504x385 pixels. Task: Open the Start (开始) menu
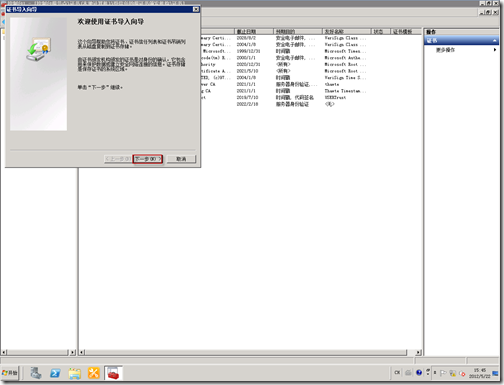tap(10, 373)
